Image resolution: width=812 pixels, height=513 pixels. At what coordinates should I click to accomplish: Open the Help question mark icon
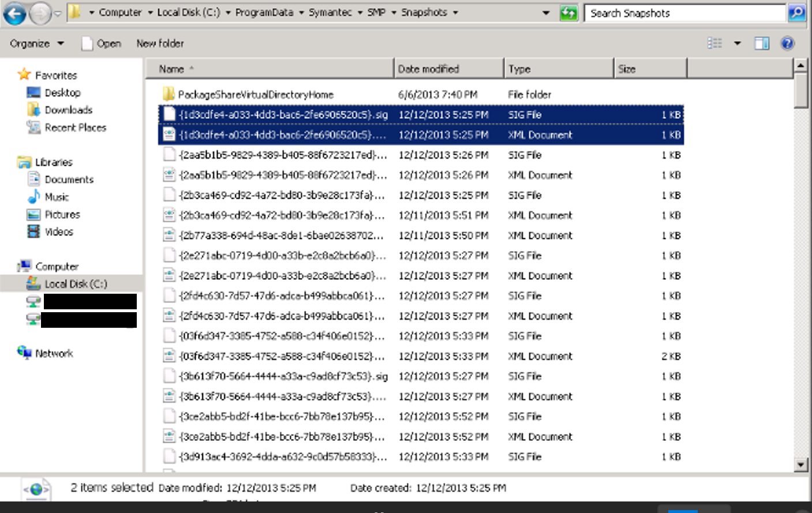pos(787,43)
